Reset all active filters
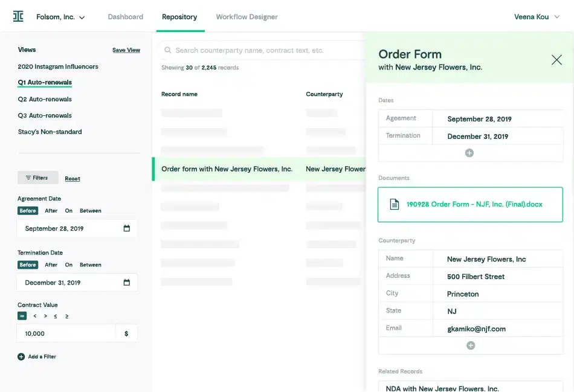 (72, 178)
